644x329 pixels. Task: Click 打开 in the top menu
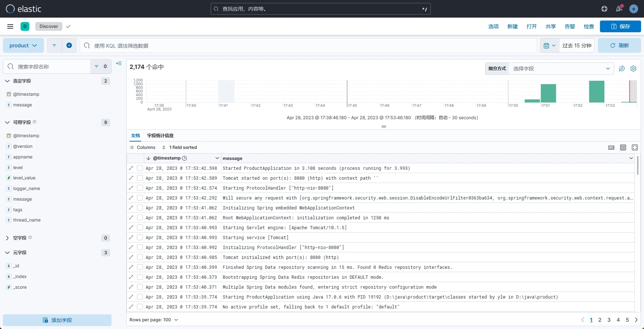(x=532, y=26)
